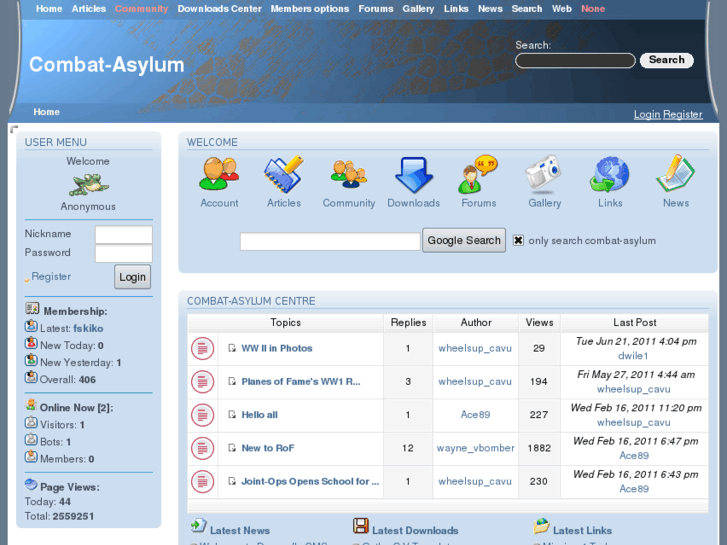This screenshot has width=727, height=545.
Task: Click the Latest News icon
Action: point(198,526)
